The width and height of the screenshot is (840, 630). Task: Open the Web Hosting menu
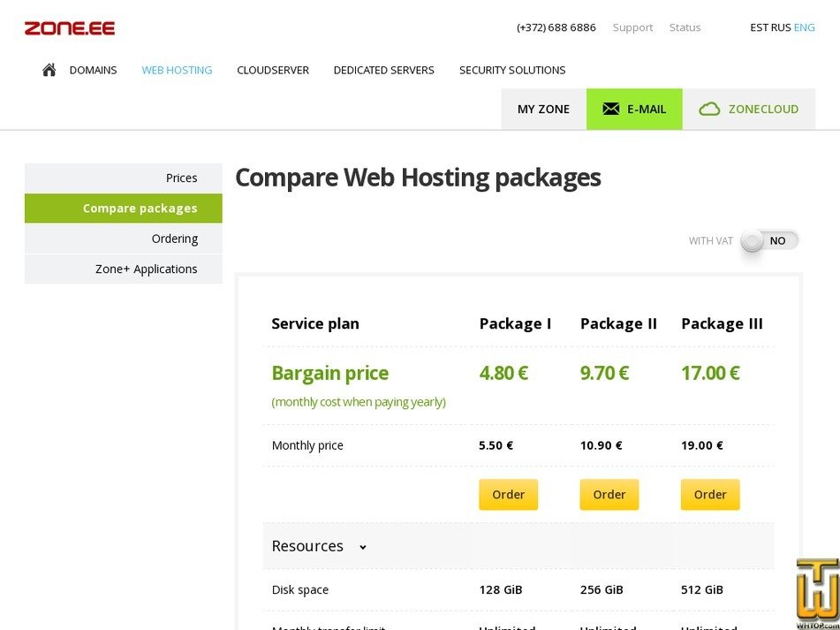pos(177,70)
